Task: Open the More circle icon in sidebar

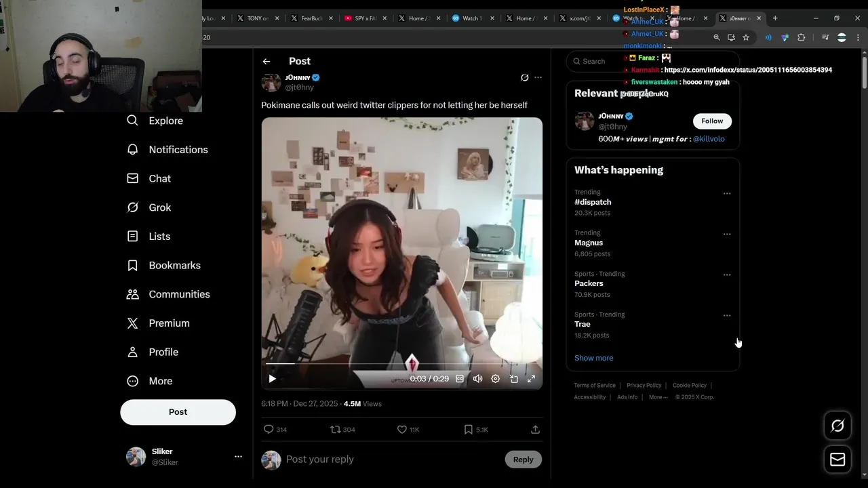Action: [x=133, y=381]
